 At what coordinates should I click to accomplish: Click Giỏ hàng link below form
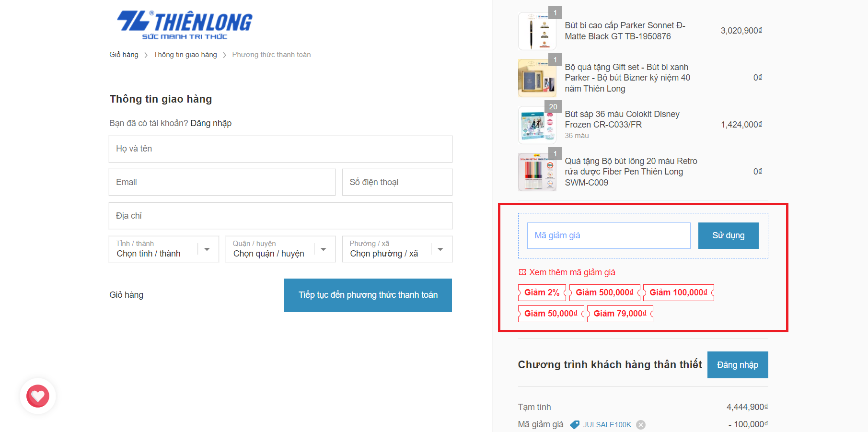(x=126, y=295)
